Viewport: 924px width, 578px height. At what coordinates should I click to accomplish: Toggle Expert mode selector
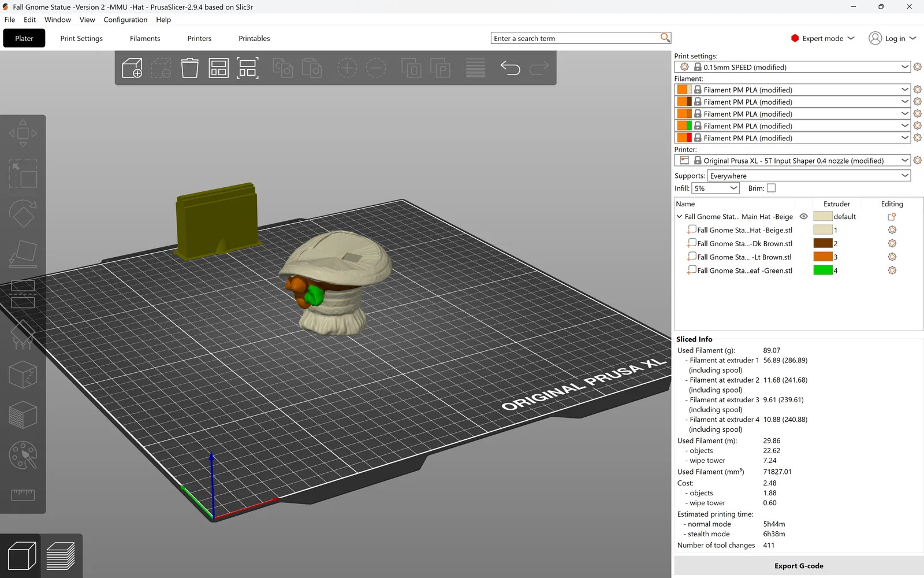[x=823, y=38]
